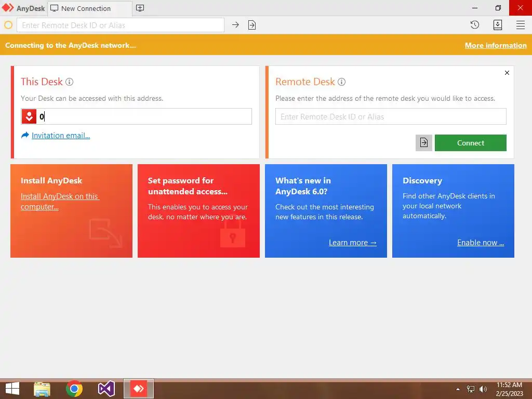Click the Remote Desk ID or Alias input
This screenshot has height=399, width=532.
391,116
